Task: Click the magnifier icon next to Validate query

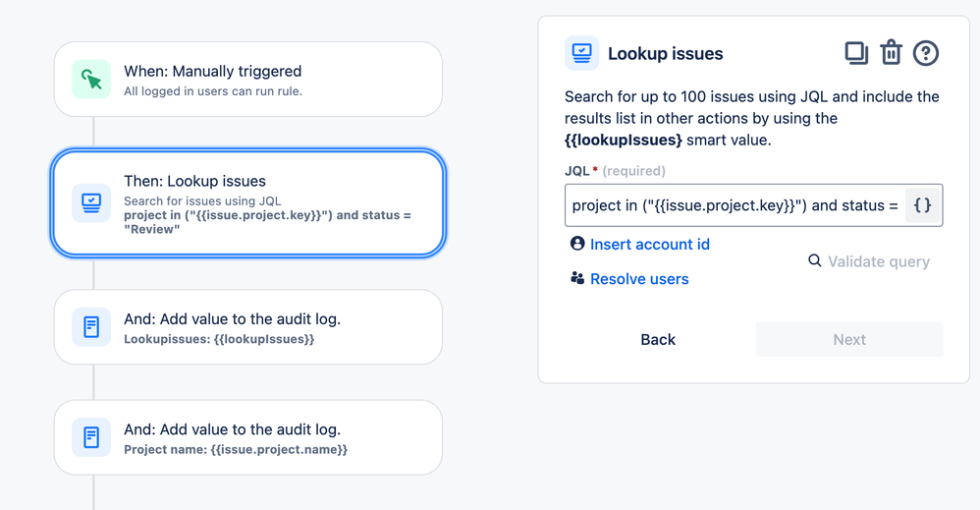Action: (x=814, y=260)
